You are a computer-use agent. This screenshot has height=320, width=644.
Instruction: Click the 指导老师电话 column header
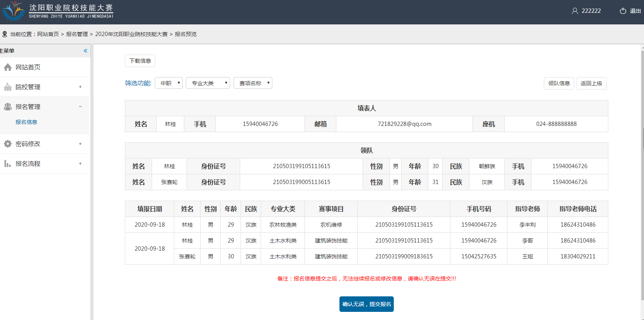pos(578,209)
